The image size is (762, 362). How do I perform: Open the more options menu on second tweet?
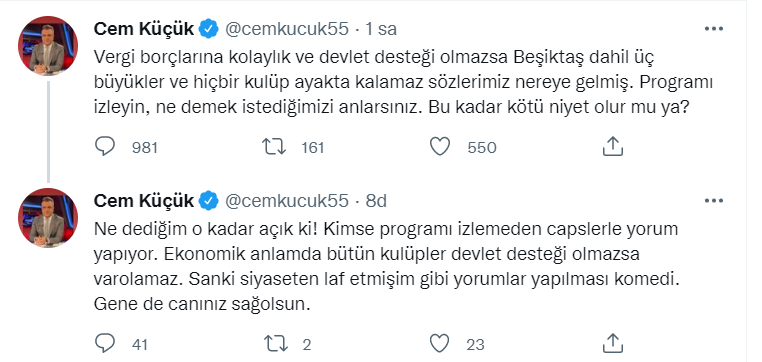click(713, 200)
